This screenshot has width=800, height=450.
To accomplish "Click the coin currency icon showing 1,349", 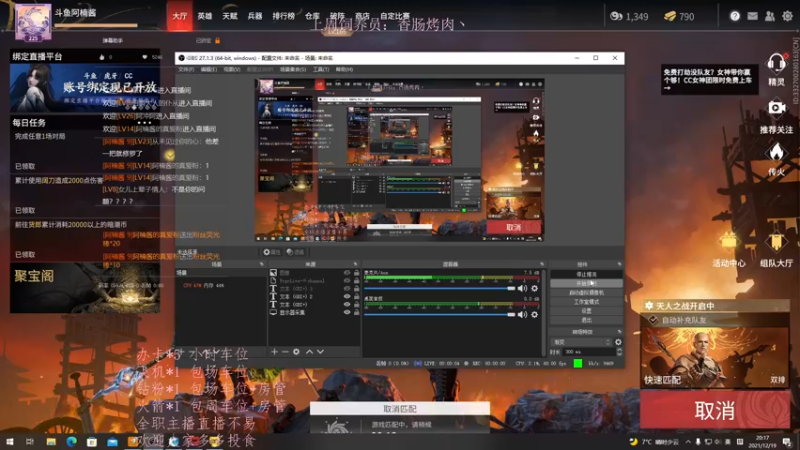I will (x=616, y=16).
